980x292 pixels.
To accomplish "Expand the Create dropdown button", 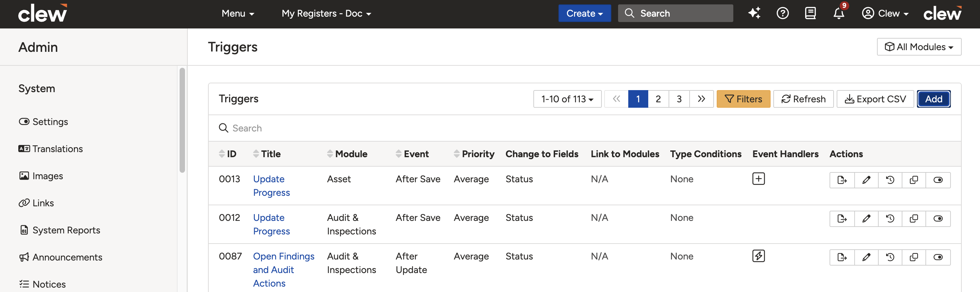I will (x=584, y=13).
